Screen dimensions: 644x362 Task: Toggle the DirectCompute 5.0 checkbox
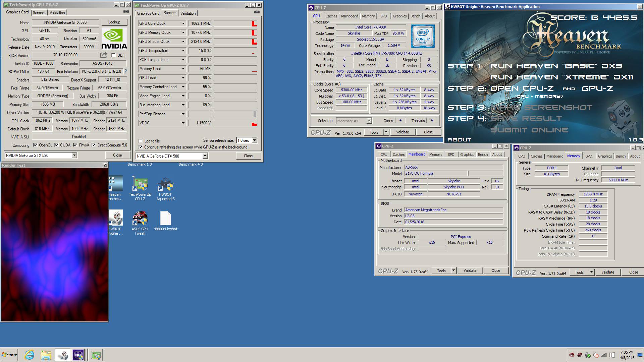(x=94, y=145)
